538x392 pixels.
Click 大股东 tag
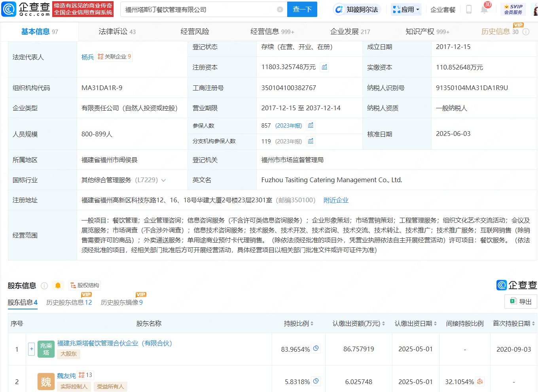coord(69,354)
